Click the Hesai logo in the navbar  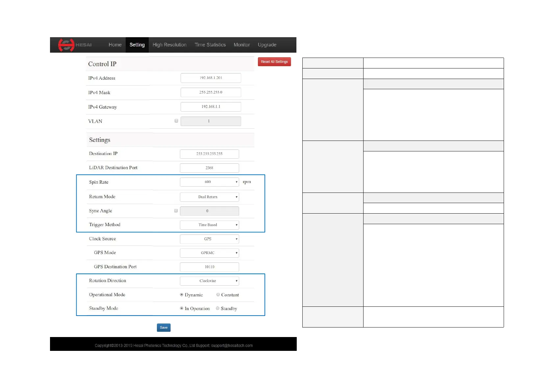click(75, 45)
